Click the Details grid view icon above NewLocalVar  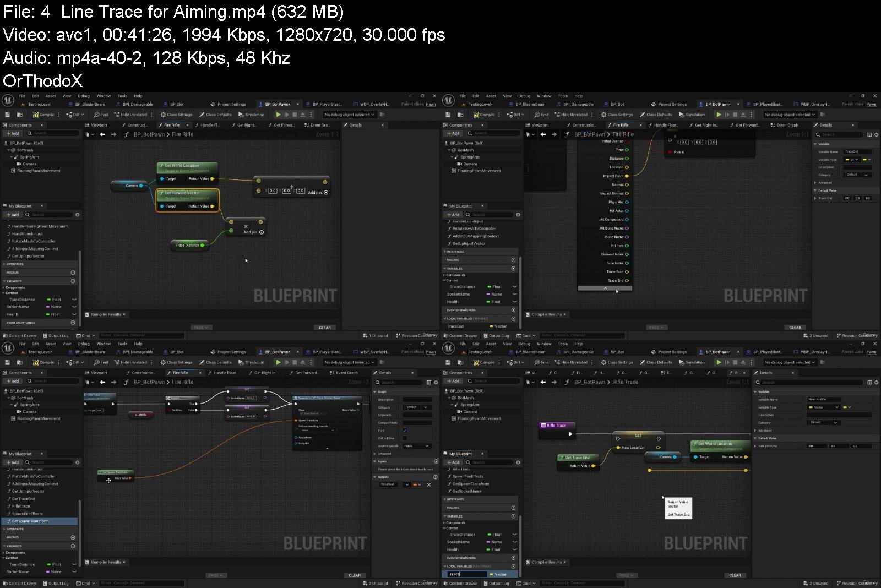click(869, 382)
